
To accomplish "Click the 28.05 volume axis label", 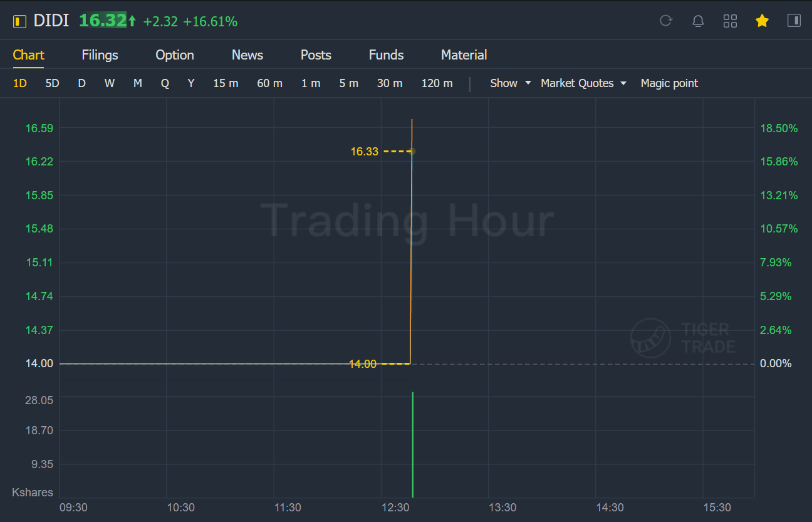I will pyautogui.click(x=39, y=400).
